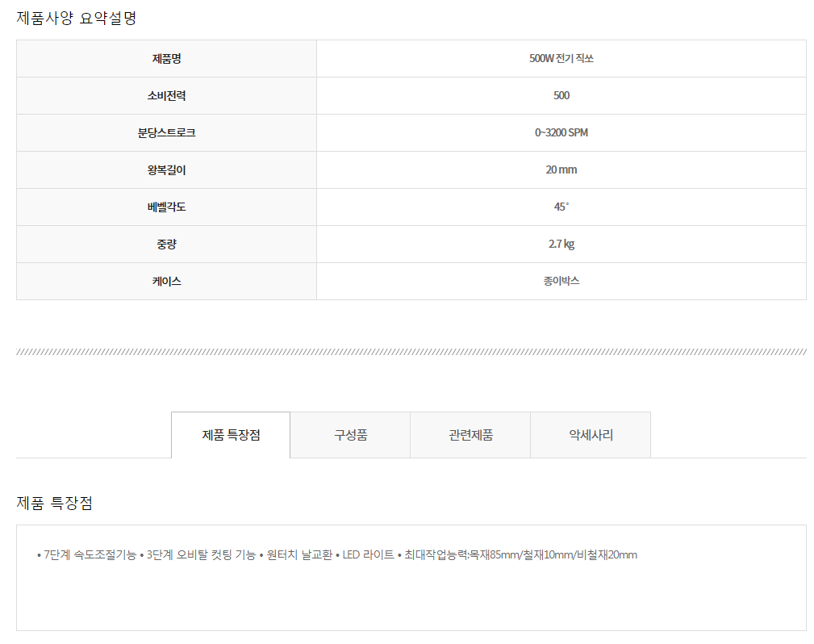Screen dimensions: 814x644
Task: Click the 제품명 row label
Action: point(166,59)
